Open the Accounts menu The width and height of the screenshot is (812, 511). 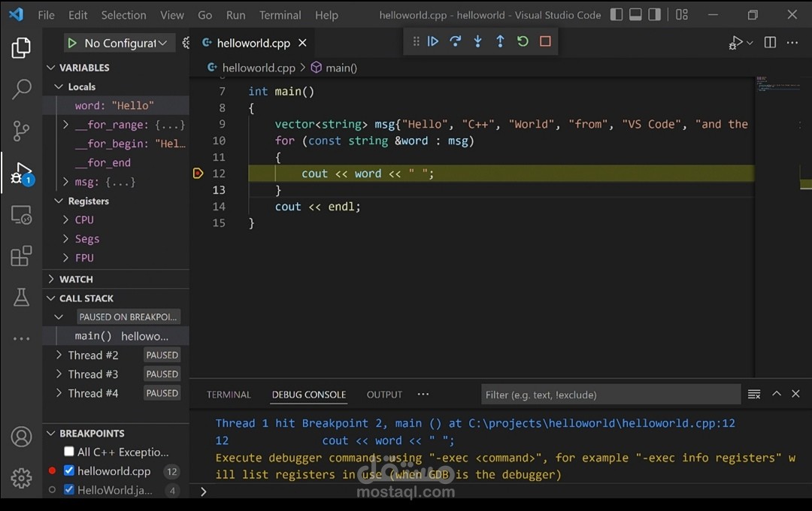(21, 437)
